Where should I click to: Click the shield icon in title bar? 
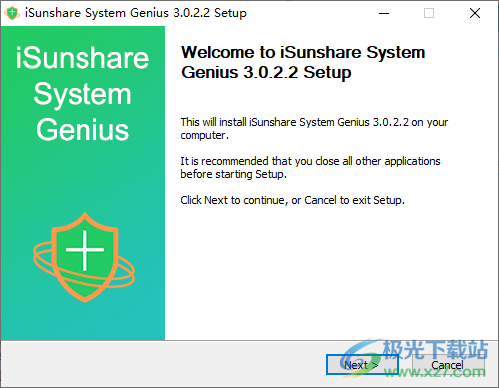12,13
